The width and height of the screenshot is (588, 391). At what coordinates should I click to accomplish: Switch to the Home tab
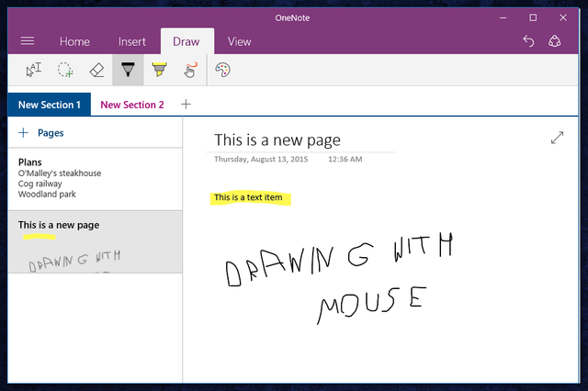tap(74, 41)
